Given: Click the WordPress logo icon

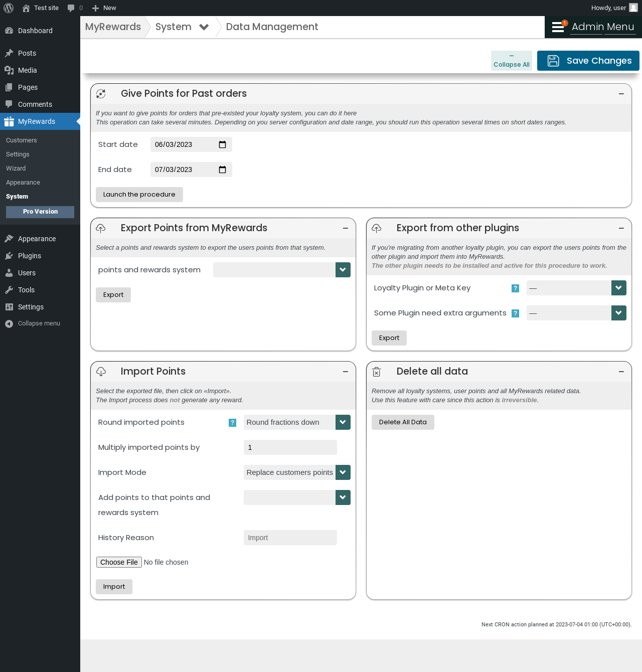Looking at the screenshot, I should click(x=9, y=8).
